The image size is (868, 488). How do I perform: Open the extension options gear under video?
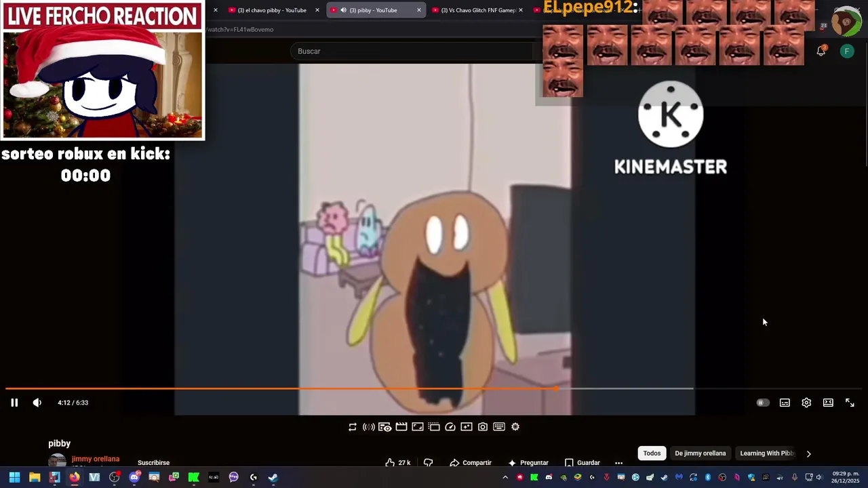click(x=515, y=426)
